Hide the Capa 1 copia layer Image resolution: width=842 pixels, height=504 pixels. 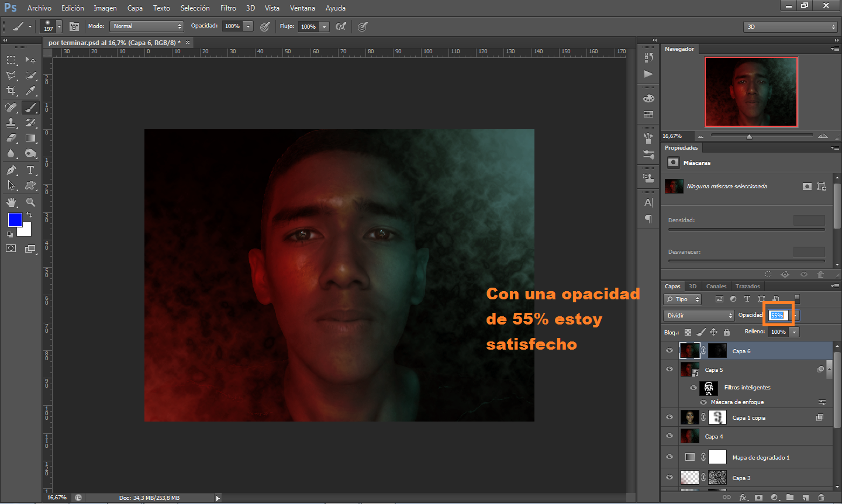670,417
